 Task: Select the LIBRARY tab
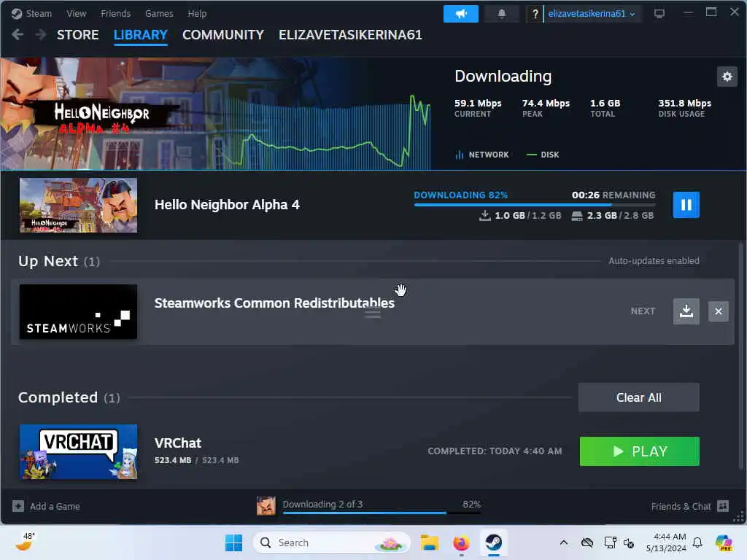141,35
